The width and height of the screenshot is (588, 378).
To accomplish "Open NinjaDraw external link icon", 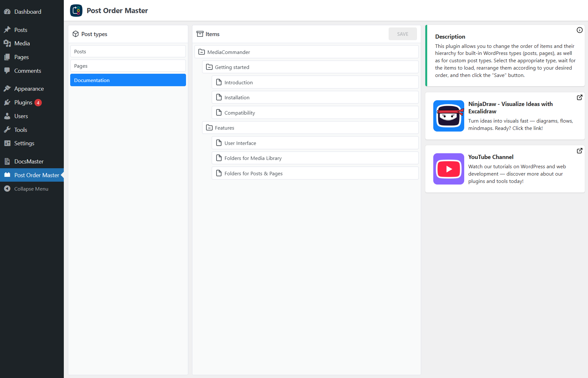I will coord(580,97).
